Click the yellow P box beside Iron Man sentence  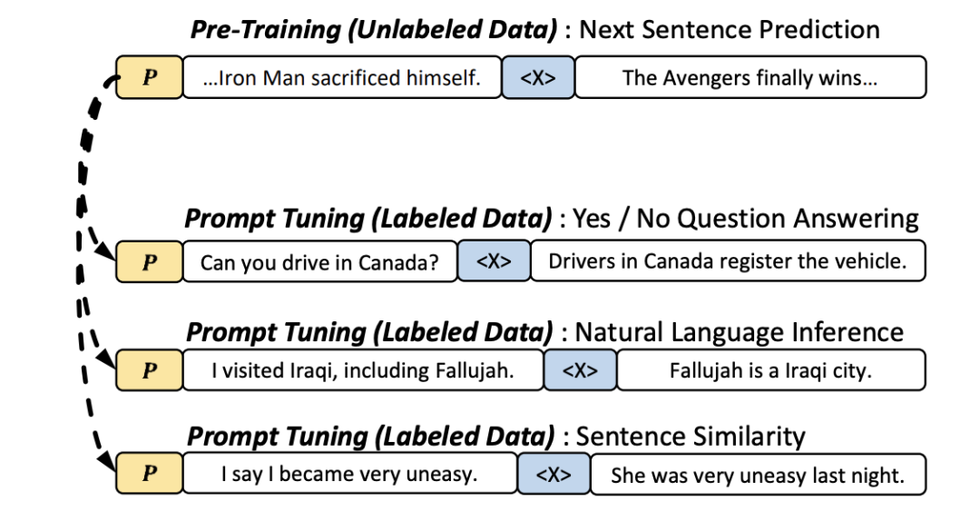click(x=150, y=77)
